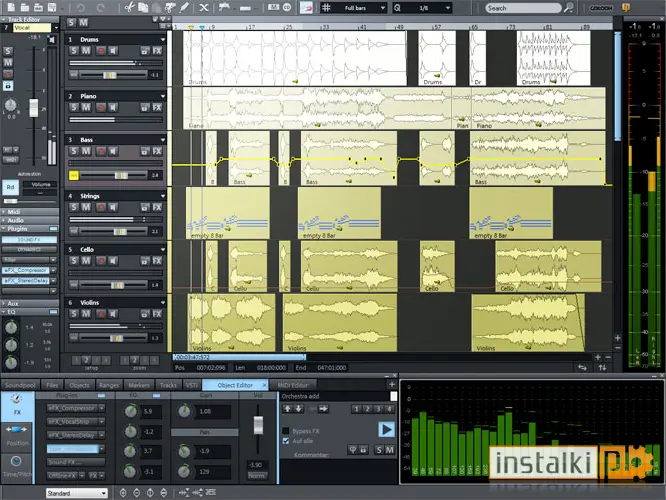Select the first Drums audio clip
666x500 pixels.
click(x=295, y=58)
